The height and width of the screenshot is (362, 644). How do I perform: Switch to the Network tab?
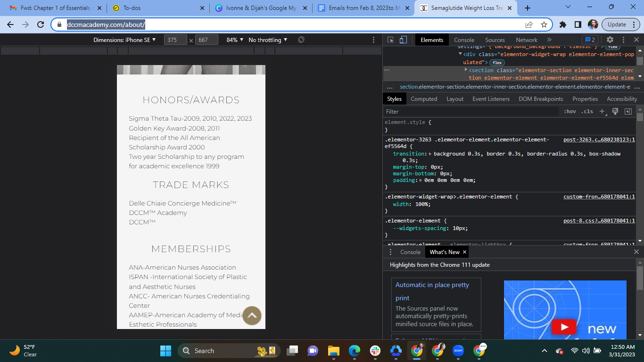coord(526,40)
